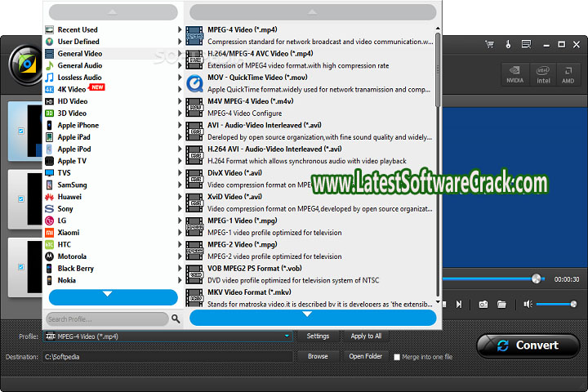Click the DivX Video format icon
Image resolution: width=588 pixels, height=392 pixels.
[x=194, y=179]
